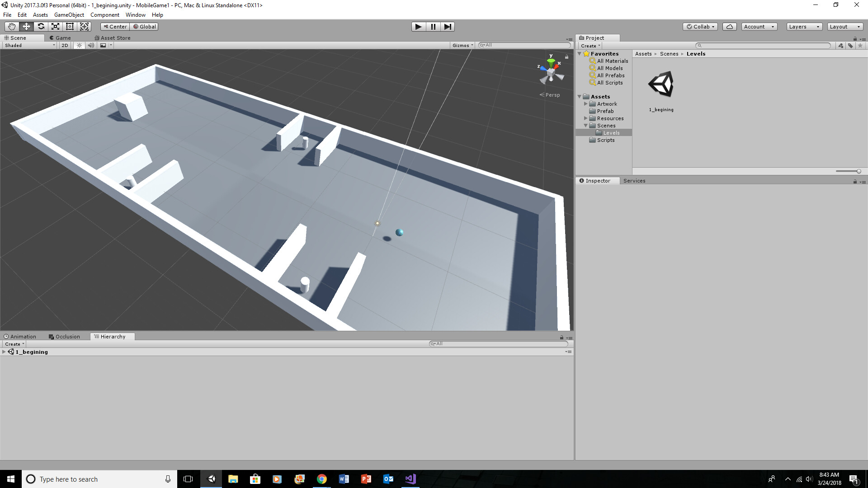The height and width of the screenshot is (488, 868).
Task: Toggle scene lighting sun icon
Action: [x=79, y=45]
